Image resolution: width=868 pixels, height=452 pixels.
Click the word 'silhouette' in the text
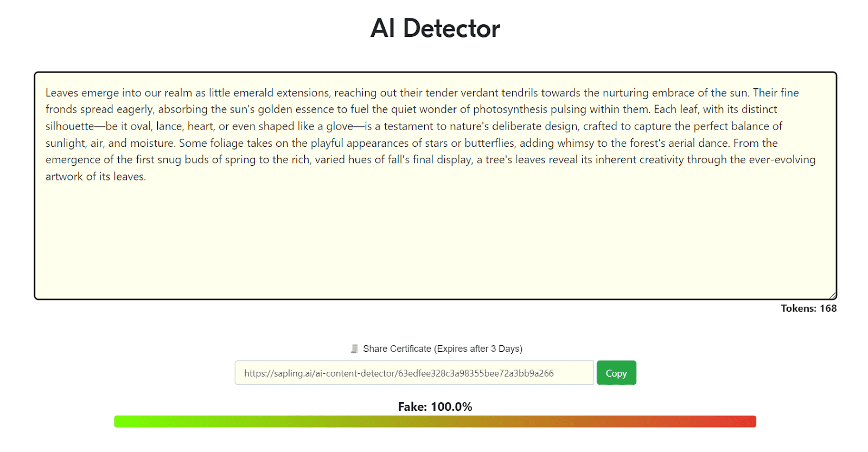[x=69, y=126]
